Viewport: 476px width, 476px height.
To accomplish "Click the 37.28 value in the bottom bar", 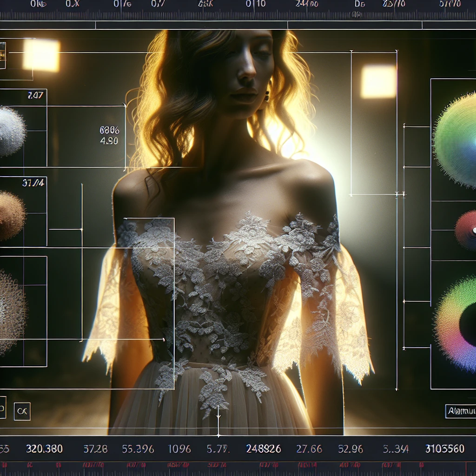I will tap(95, 449).
